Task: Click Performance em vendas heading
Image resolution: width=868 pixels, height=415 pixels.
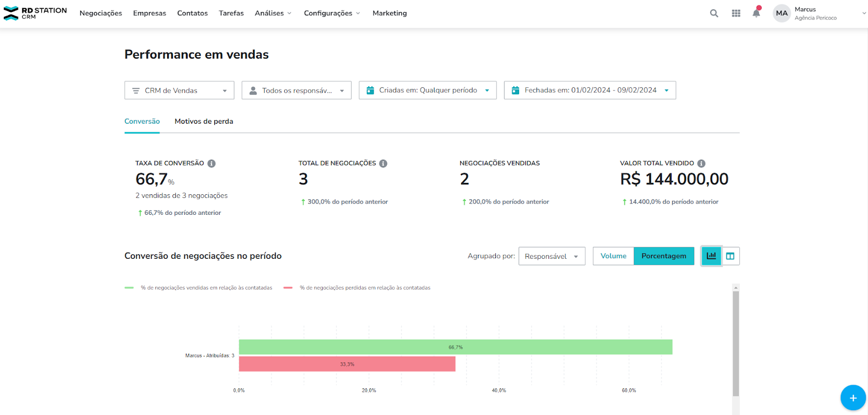Action: click(196, 55)
